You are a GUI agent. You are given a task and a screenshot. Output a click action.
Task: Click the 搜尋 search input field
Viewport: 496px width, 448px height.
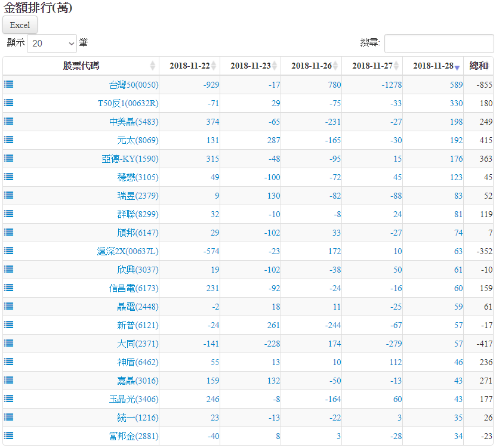click(439, 44)
